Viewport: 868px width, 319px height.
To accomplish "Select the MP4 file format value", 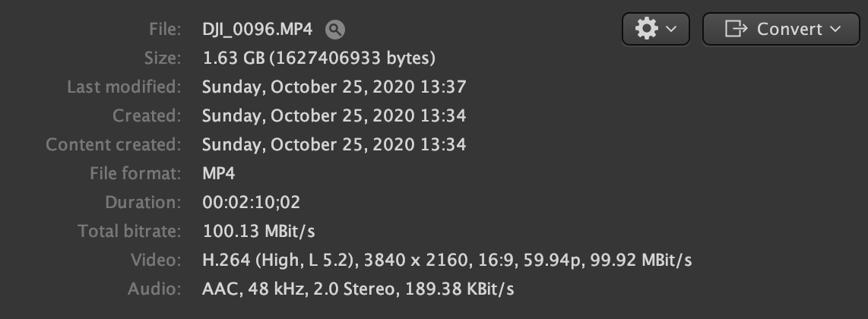I will pos(219,173).
